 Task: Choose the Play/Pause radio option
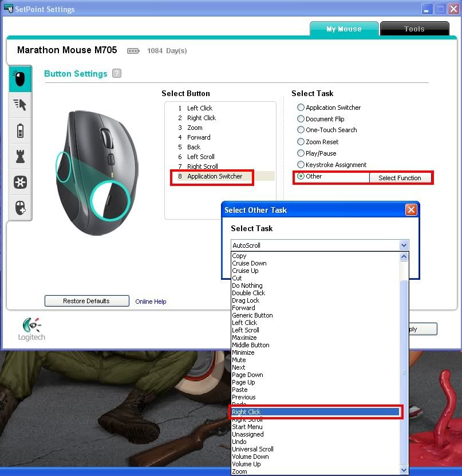pos(301,153)
